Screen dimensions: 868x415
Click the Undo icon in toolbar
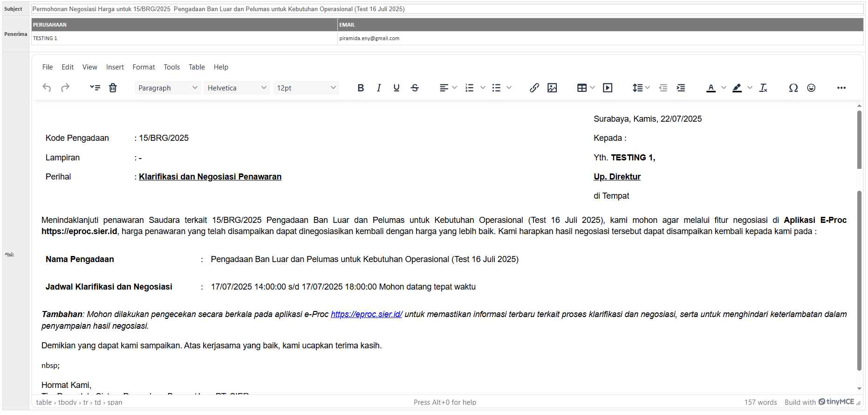pyautogui.click(x=47, y=88)
